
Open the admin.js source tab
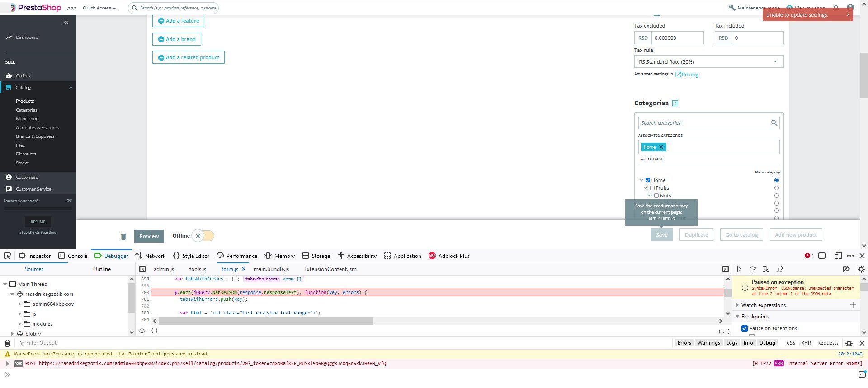coord(164,269)
